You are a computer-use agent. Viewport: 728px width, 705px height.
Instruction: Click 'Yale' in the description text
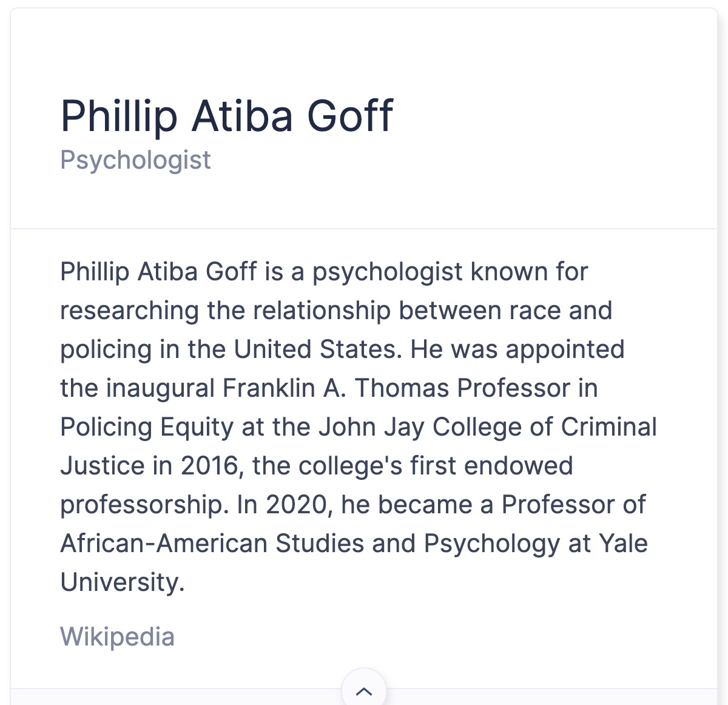pyautogui.click(x=623, y=544)
